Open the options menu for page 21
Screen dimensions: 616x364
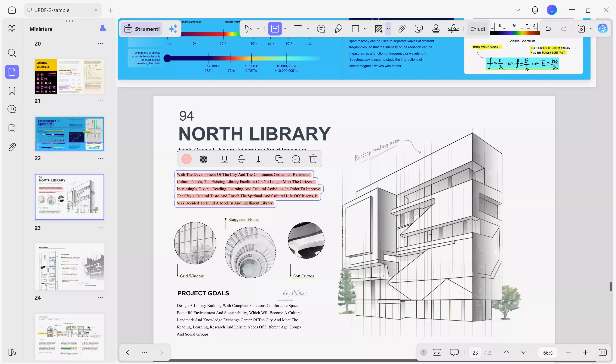point(100,101)
